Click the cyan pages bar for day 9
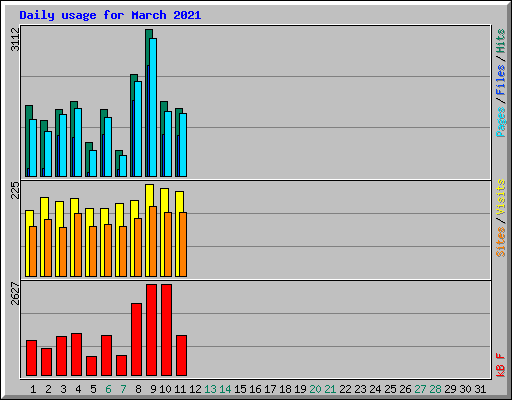 (153, 107)
